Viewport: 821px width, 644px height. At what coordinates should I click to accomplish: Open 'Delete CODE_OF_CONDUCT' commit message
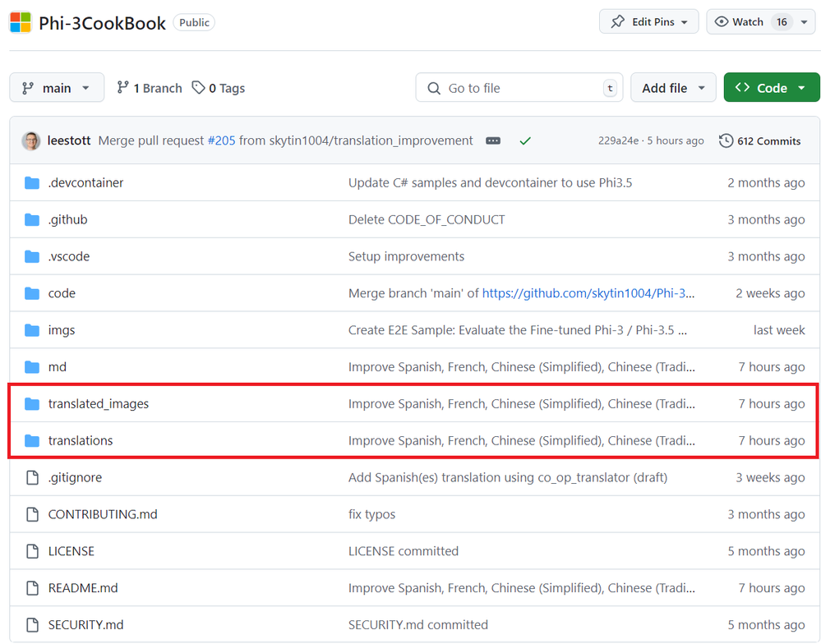[427, 219]
